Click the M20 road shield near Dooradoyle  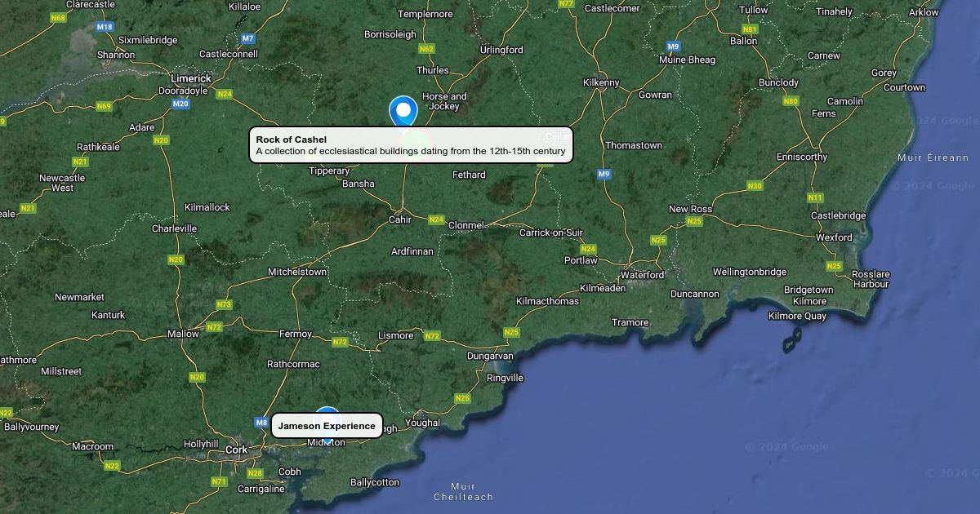(180, 104)
